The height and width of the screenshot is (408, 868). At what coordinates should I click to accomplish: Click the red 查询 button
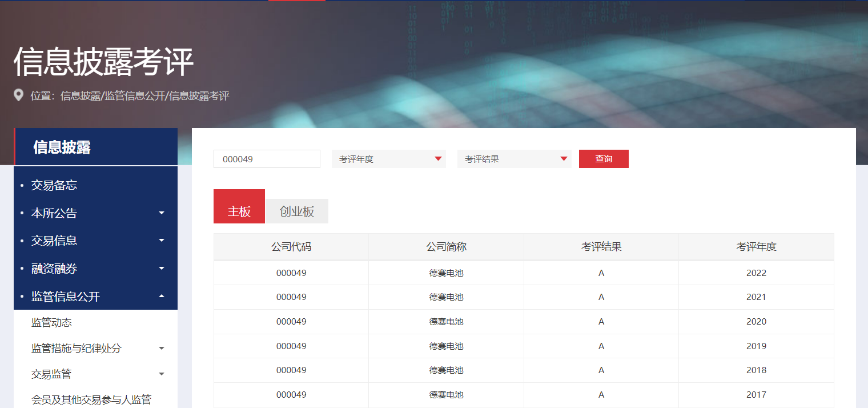tap(604, 159)
